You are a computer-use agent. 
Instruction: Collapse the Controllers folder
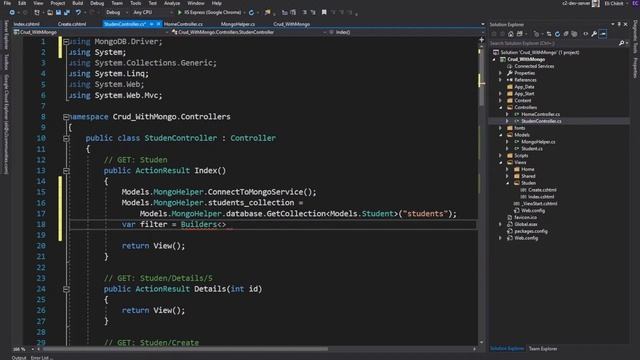click(x=501, y=107)
